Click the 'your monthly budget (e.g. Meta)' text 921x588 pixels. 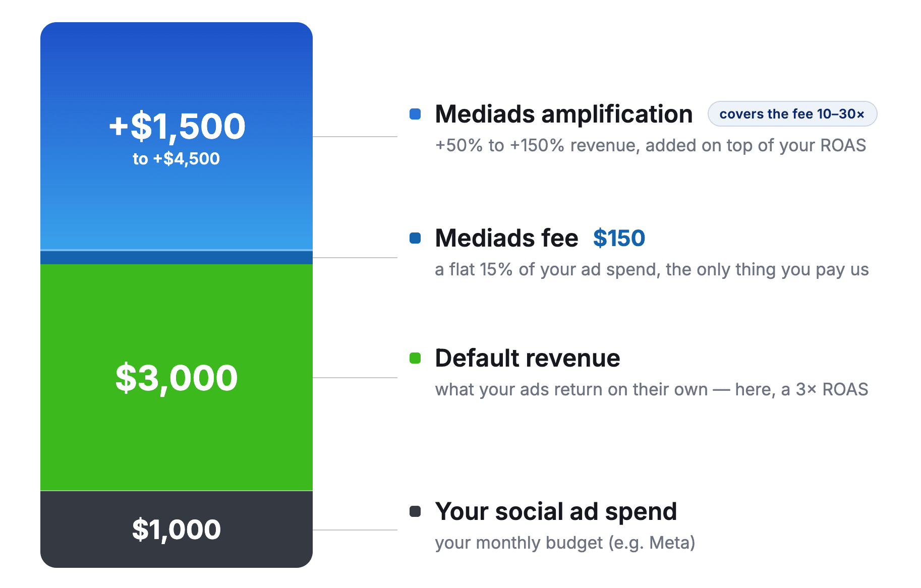565,543
